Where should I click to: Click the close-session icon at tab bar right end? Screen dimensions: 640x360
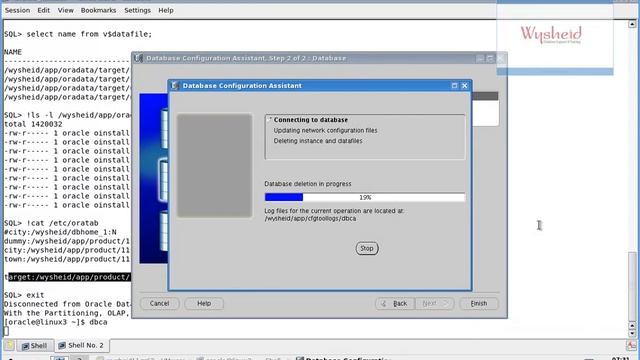click(x=631, y=346)
